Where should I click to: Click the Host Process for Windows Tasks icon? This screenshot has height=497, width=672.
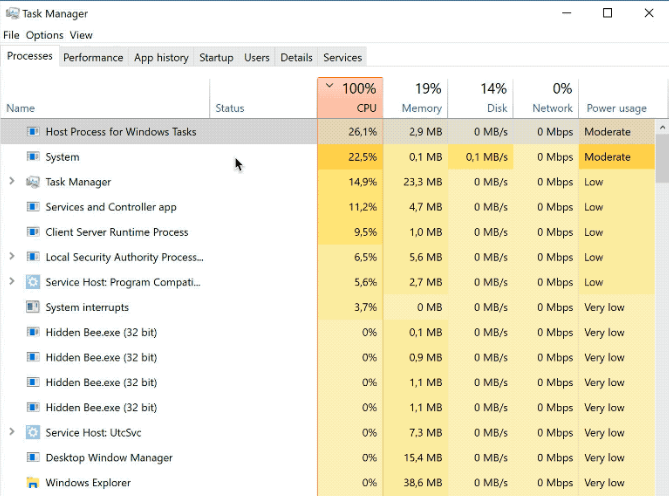tap(33, 132)
